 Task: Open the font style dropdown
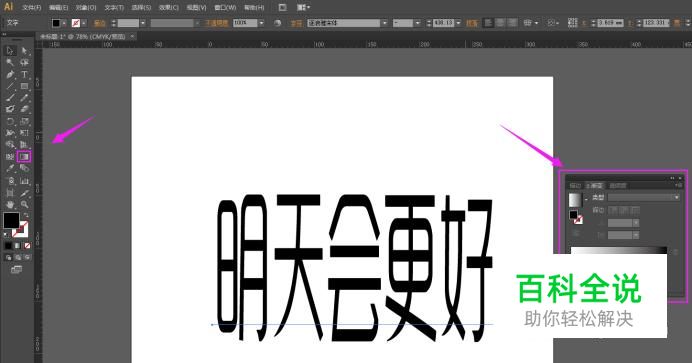[x=417, y=23]
